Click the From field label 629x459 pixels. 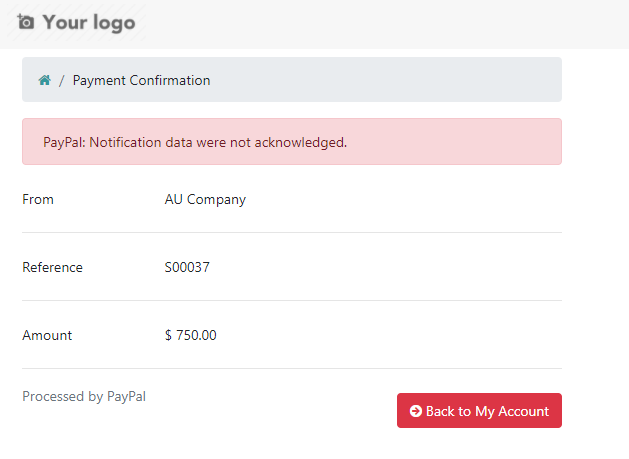(38, 199)
